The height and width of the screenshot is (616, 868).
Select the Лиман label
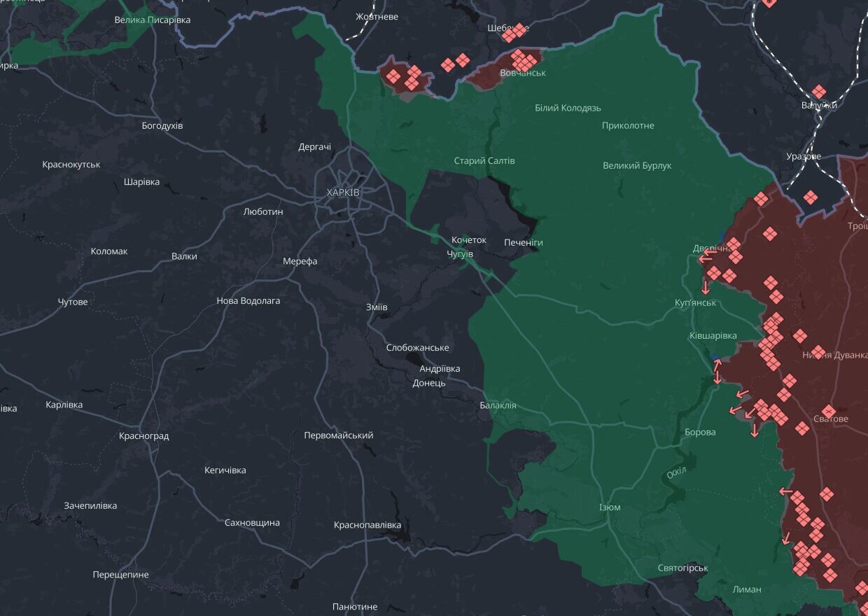pyautogui.click(x=747, y=589)
